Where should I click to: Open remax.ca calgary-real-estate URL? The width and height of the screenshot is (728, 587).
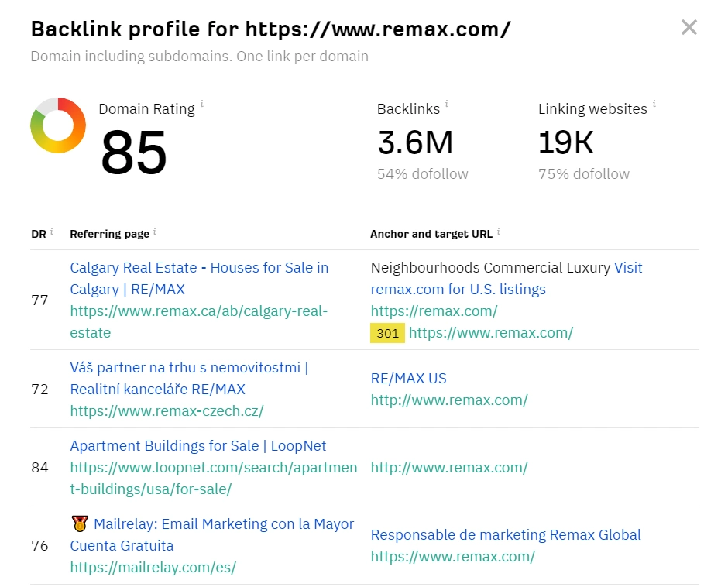199,321
